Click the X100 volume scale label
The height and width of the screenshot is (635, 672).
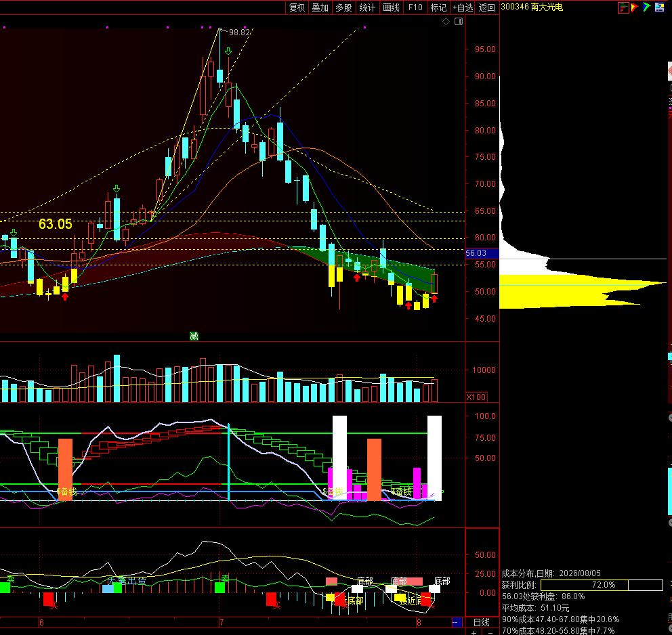tap(476, 397)
